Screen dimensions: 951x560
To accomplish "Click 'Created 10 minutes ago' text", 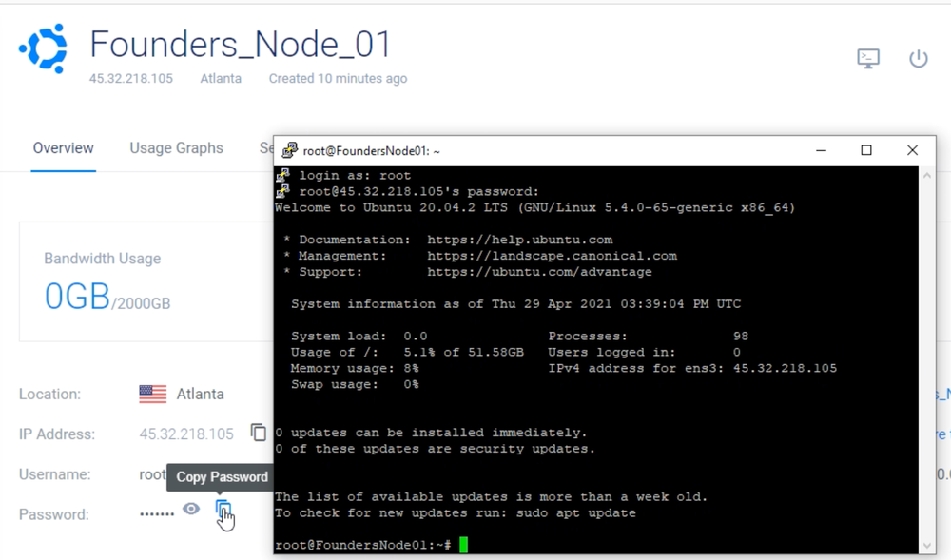I will pos(338,78).
